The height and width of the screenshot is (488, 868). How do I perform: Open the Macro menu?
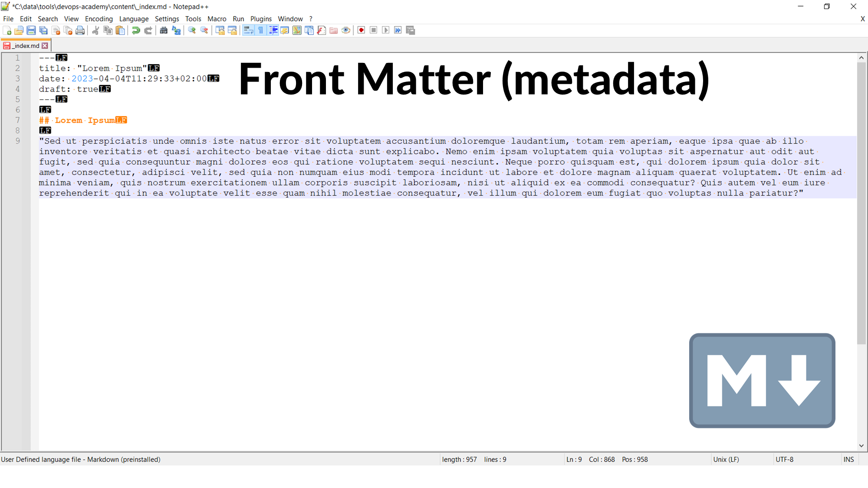(217, 19)
